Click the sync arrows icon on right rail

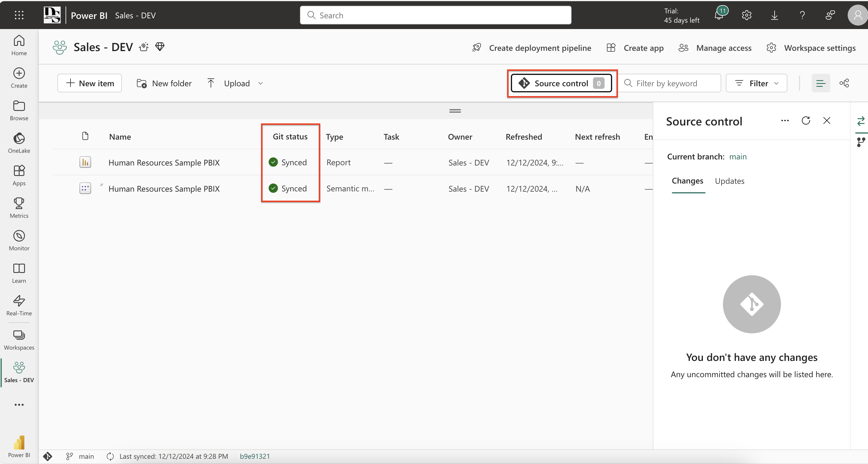coord(861,121)
